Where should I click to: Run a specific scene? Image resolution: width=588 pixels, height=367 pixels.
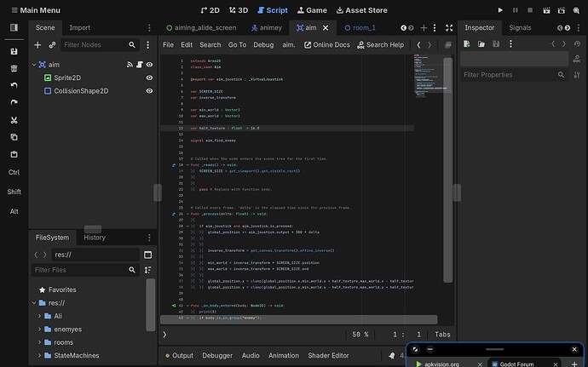point(561,10)
